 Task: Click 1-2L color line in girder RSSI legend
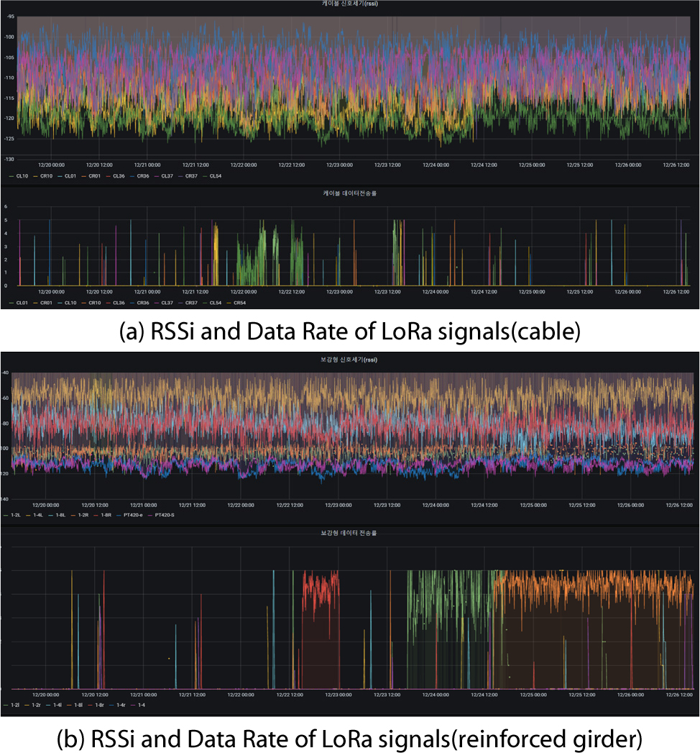tap(6, 515)
